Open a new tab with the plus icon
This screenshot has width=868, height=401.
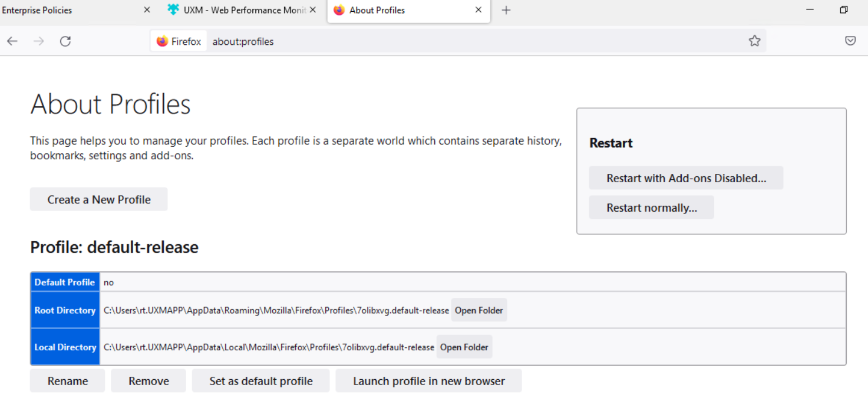pyautogui.click(x=506, y=11)
